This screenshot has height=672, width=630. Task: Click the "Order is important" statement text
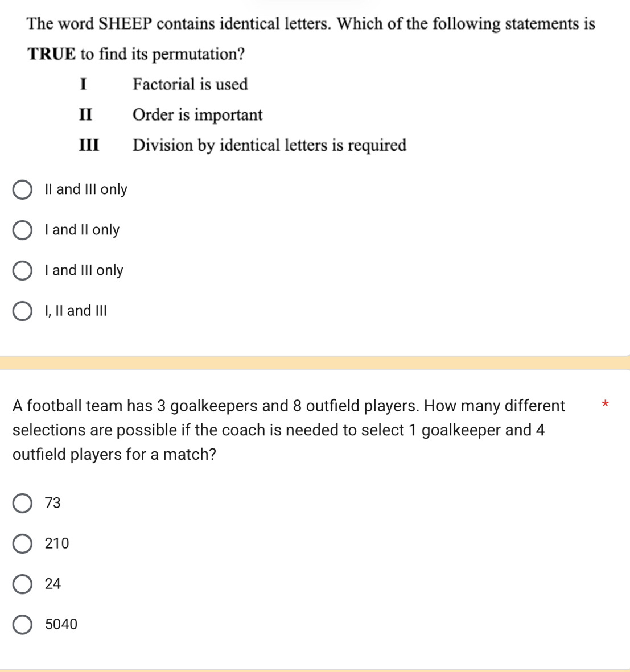click(x=197, y=115)
